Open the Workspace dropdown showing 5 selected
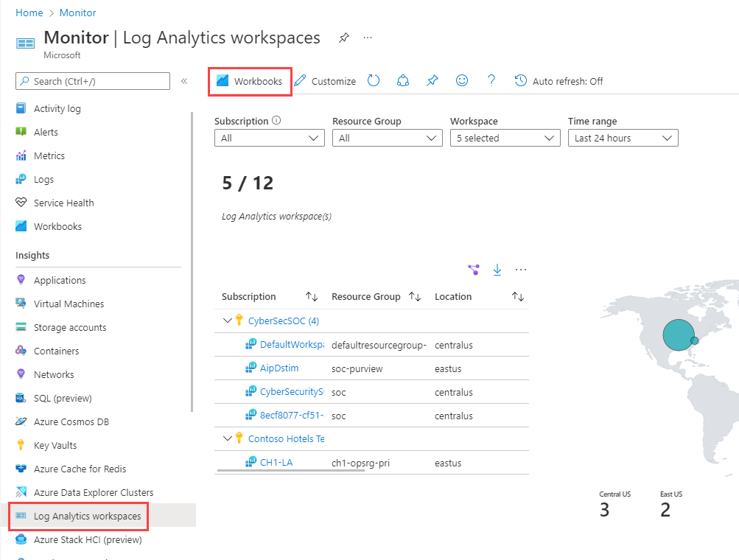Image resolution: width=739 pixels, height=560 pixels. 505,138
